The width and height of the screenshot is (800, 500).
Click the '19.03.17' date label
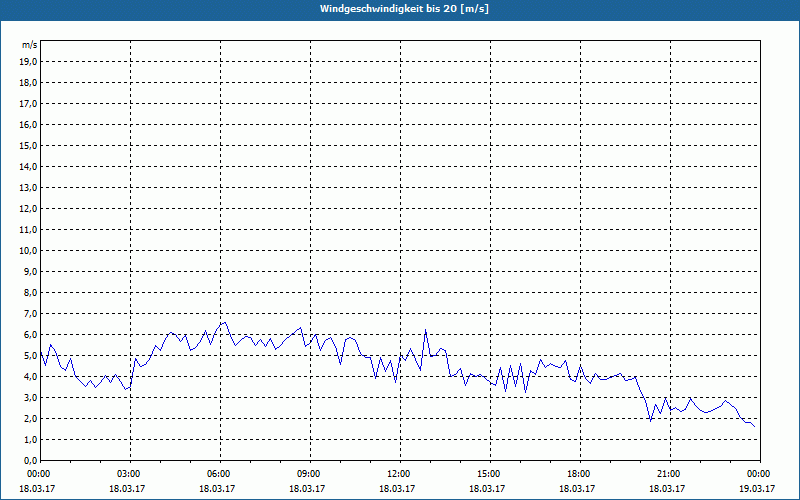point(757,488)
